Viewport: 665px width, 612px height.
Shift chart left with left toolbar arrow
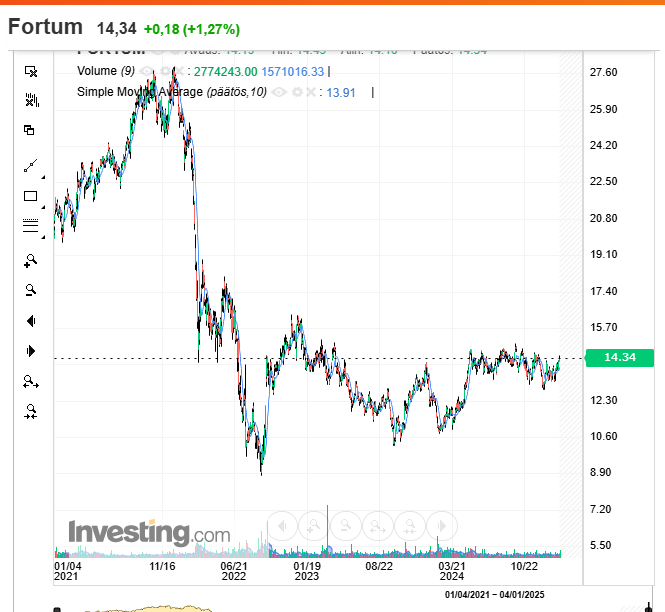[31, 321]
